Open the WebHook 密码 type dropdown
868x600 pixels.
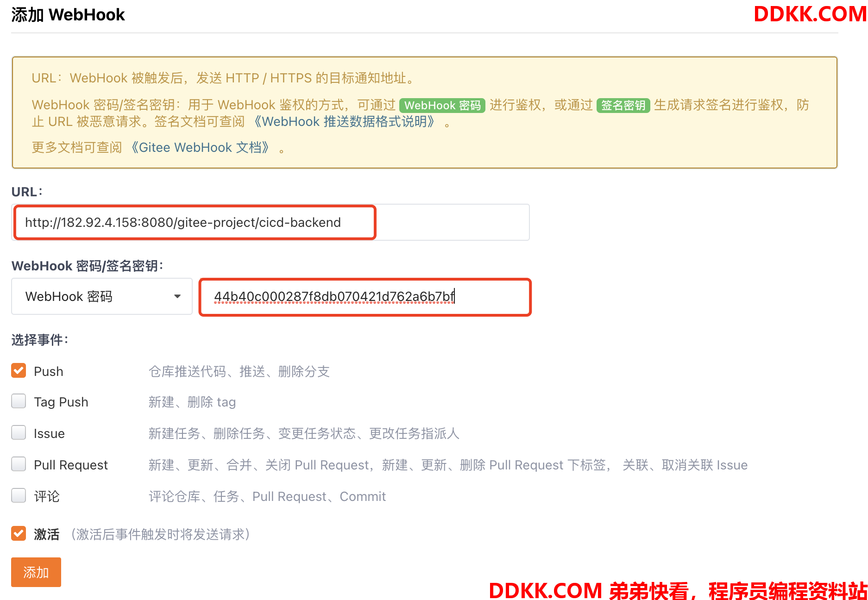tap(102, 296)
